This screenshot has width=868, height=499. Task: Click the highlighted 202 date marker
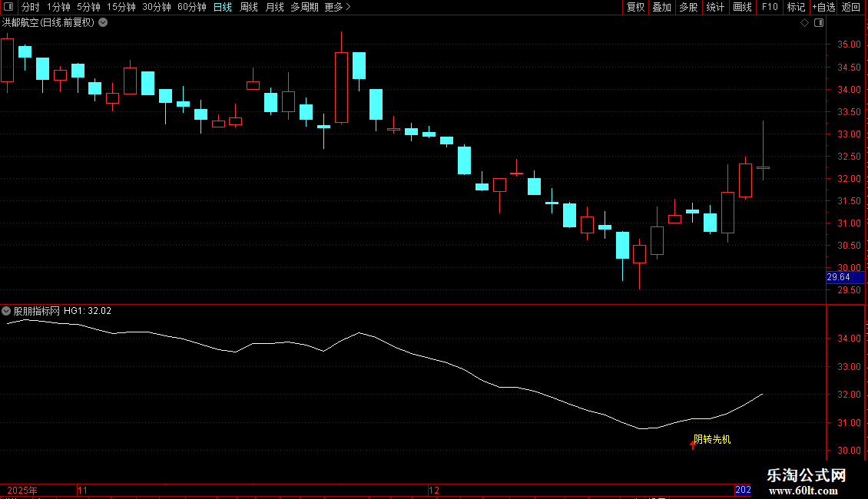click(x=743, y=490)
